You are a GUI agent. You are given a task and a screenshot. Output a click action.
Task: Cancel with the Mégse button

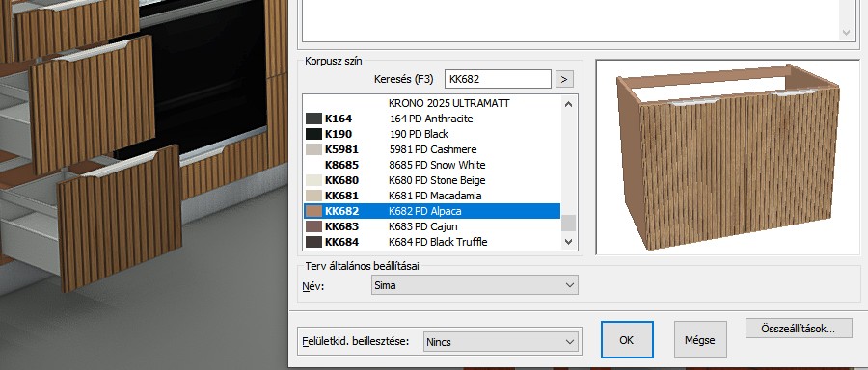700,340
